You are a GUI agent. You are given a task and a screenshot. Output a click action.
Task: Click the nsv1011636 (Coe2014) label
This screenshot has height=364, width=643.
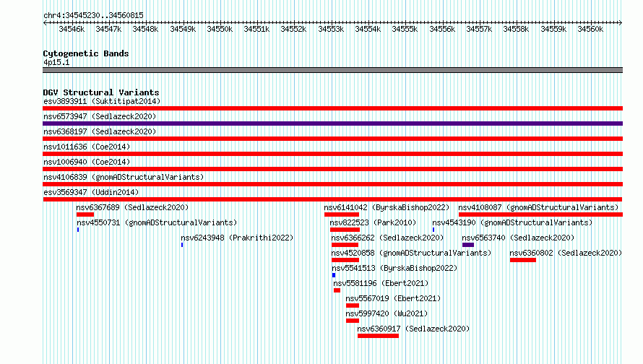tap(87, 147)
